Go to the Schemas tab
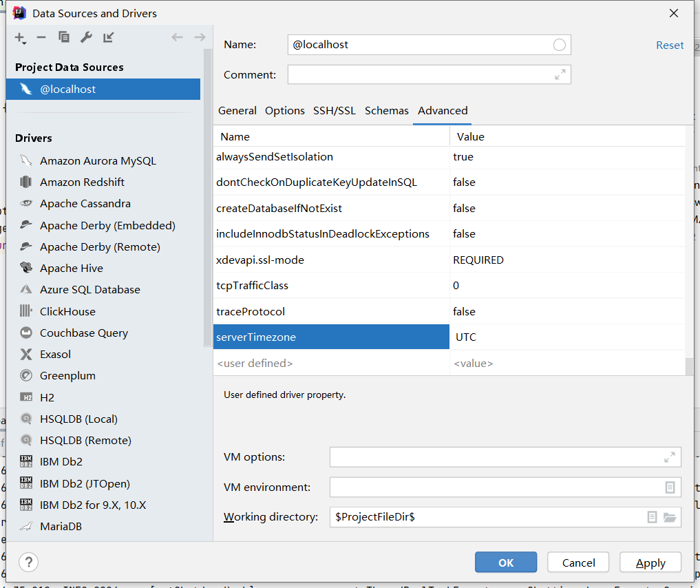Viewport: 700px width, 588px height. point(387,111)
